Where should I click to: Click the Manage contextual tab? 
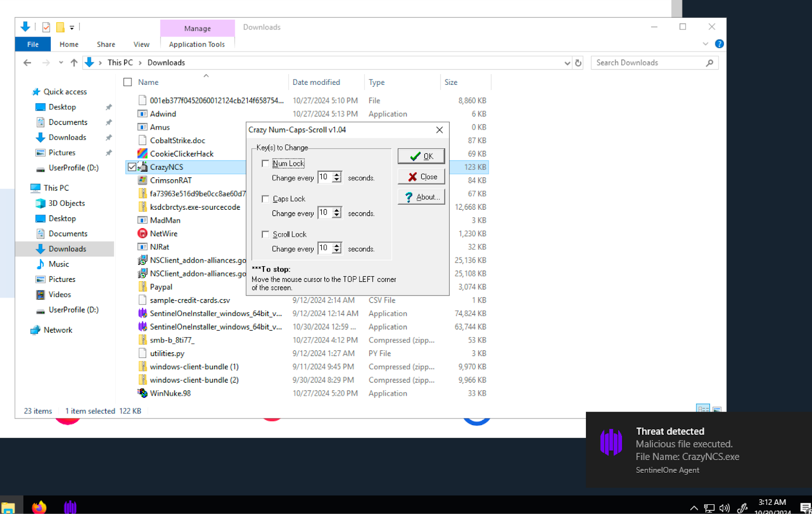(197, 28)
